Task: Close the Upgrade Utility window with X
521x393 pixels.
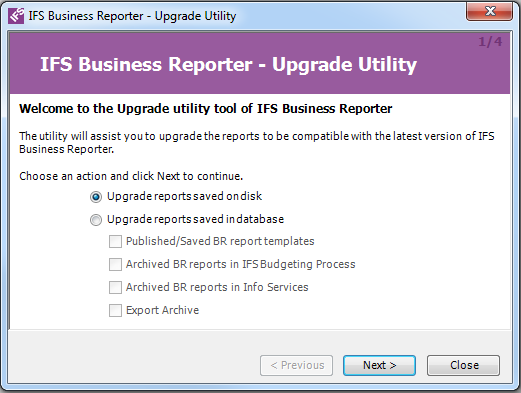Action: (489, 12)
